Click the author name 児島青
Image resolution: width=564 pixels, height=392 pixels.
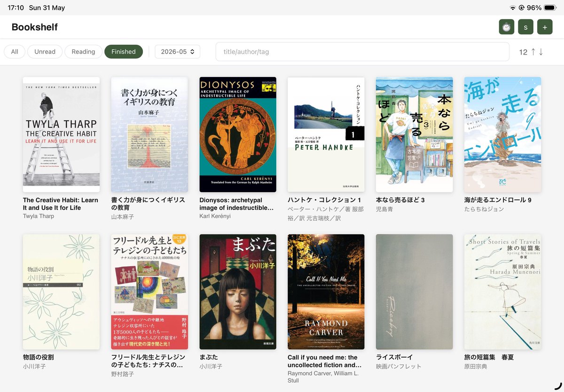click(x=384, y=209)
